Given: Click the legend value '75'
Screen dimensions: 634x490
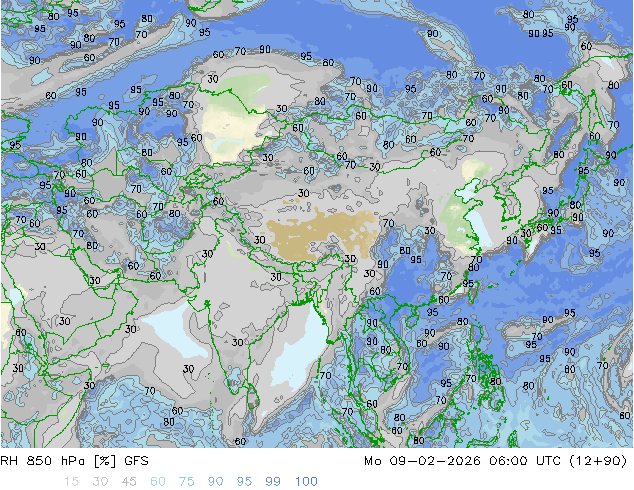Looking at the screenshot, I should point(186,482).
